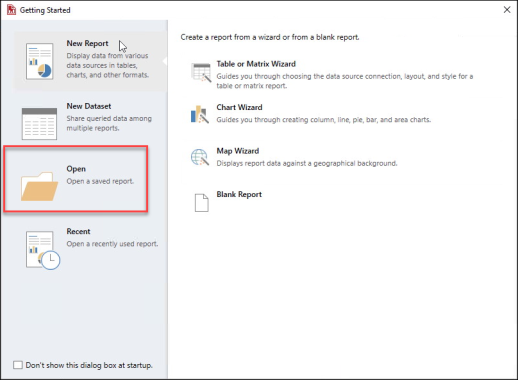Image resolution: width=518 pixels, height=380 pixels.
Task: Start the Chart Wizard link
Action: click(x=239, y=107)
